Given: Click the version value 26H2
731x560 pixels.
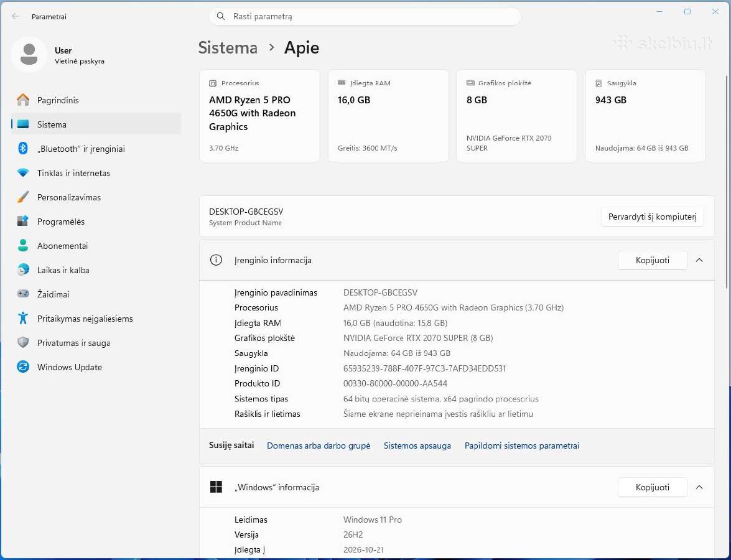Looking at the screenshot, I should coord(353,535).
